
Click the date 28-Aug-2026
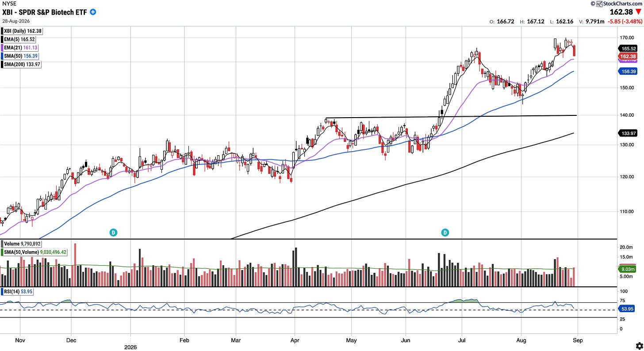tap(15, 21)
